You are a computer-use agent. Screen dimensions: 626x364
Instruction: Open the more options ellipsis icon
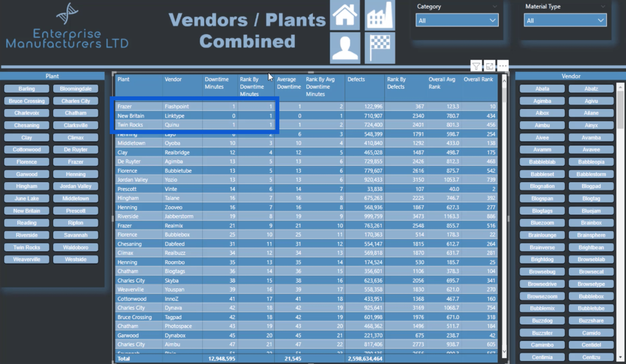(x=503, y=66)
